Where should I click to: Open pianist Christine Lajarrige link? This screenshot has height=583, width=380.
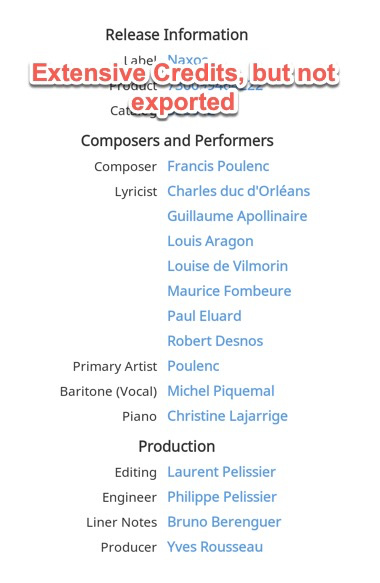pyautogui.click(x=228, y=416)
